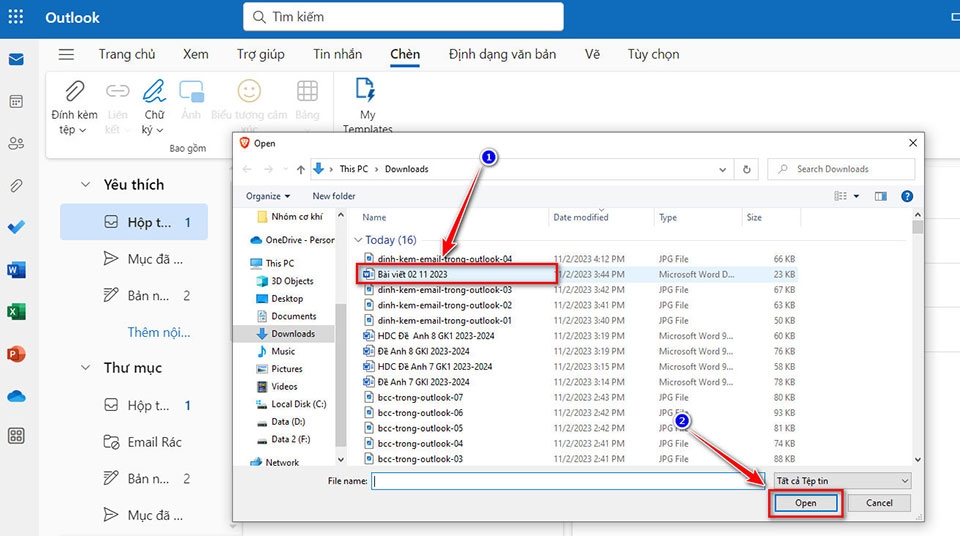Click This PC in address breadcrumb
The height and width of the screenshot is (536, 960).
(354, 169)
